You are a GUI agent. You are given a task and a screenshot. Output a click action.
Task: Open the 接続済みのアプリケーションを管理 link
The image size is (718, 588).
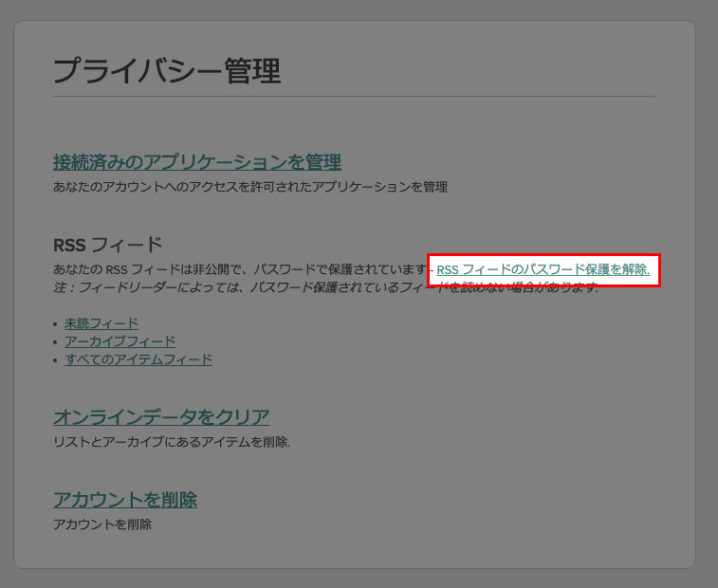point(196,162)
